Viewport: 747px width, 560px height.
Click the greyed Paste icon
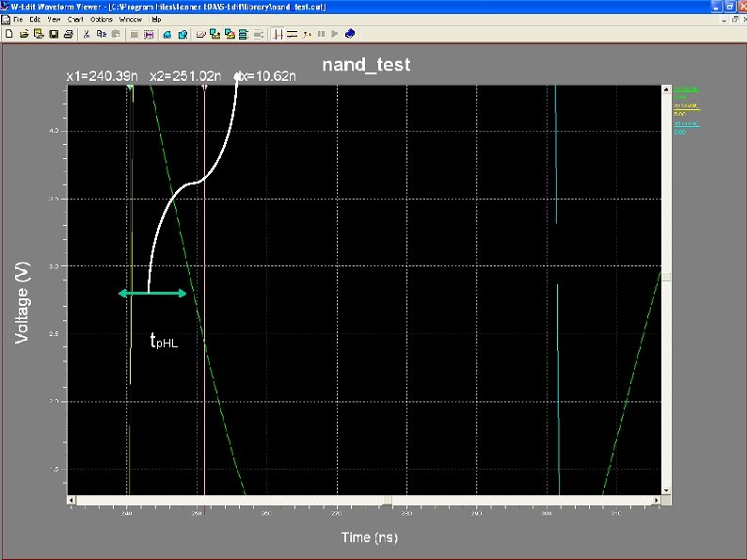tap(116, 34)
